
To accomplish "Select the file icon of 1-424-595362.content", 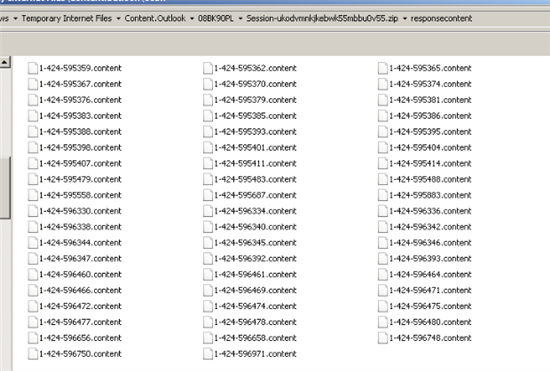I will point(208,68).
